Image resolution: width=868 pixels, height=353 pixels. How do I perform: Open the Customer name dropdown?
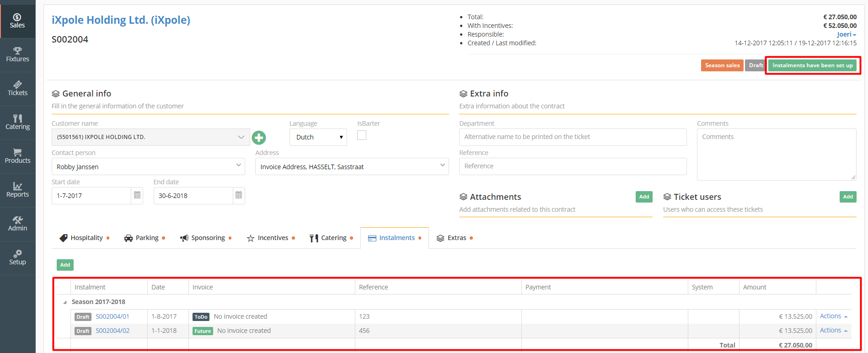(x=150, y=137)
